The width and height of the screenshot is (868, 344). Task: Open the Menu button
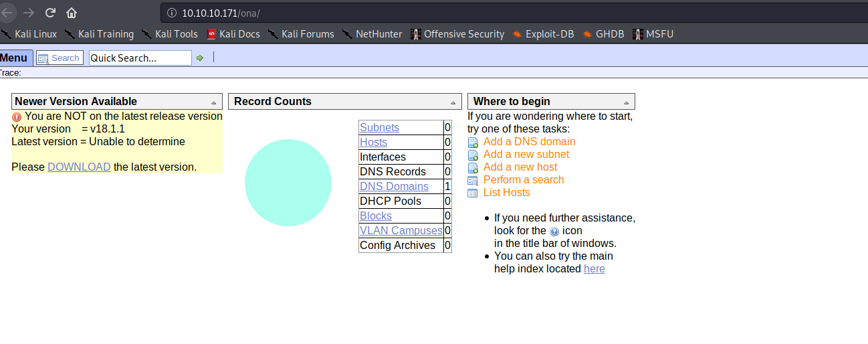15,58
